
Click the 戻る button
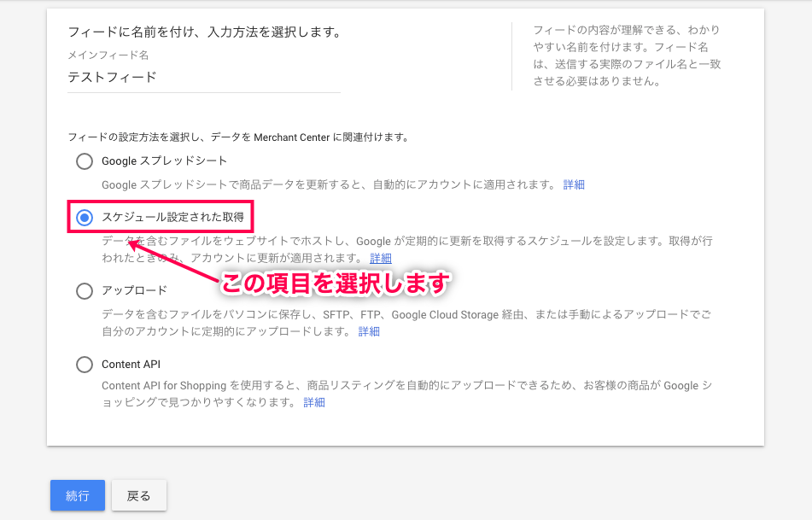(139, 495)
